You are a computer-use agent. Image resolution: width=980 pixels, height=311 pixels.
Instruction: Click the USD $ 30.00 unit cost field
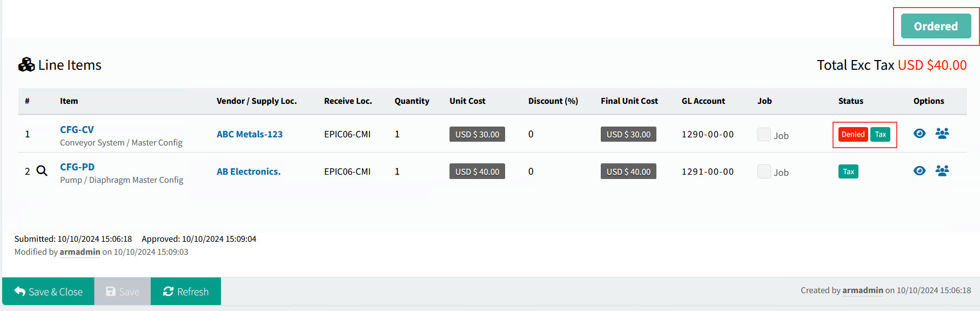pyautogui.click(x=477, y=135)
